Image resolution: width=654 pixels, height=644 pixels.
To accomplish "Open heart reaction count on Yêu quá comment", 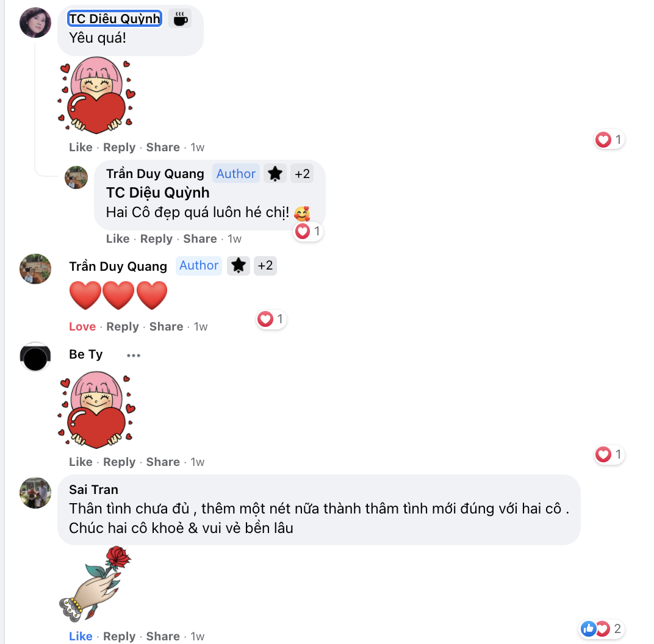I will click(609, 140).
